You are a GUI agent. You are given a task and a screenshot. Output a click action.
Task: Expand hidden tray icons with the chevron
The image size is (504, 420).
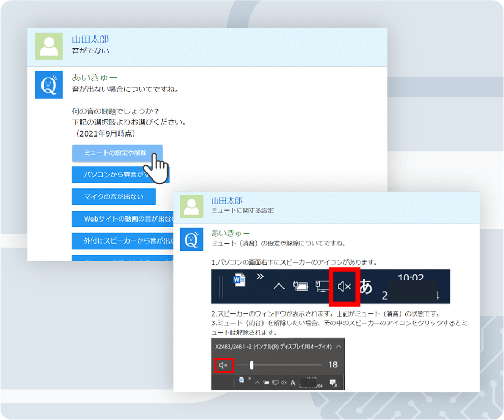click(278, 286)
